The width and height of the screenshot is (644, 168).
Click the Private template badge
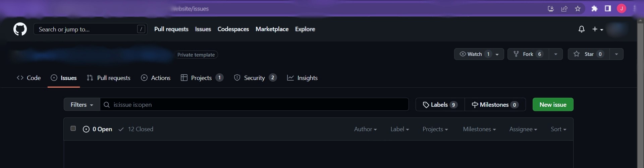tap(196, 55)
